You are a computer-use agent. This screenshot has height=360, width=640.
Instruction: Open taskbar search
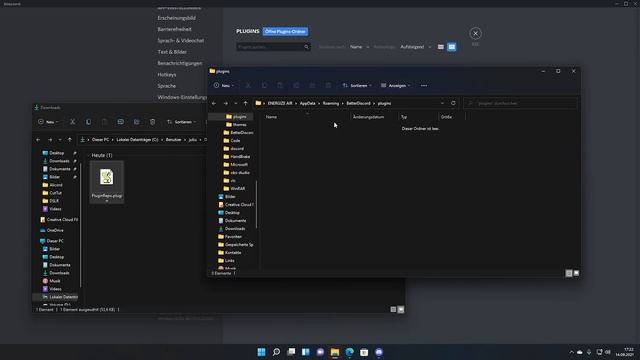pyautogui.click(x=276, y=352)
